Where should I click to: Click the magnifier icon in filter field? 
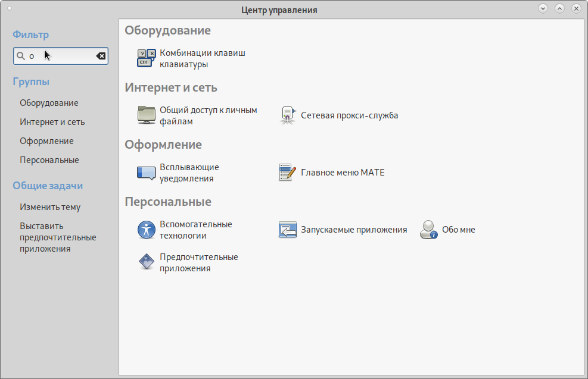click(x=21, y=56)
